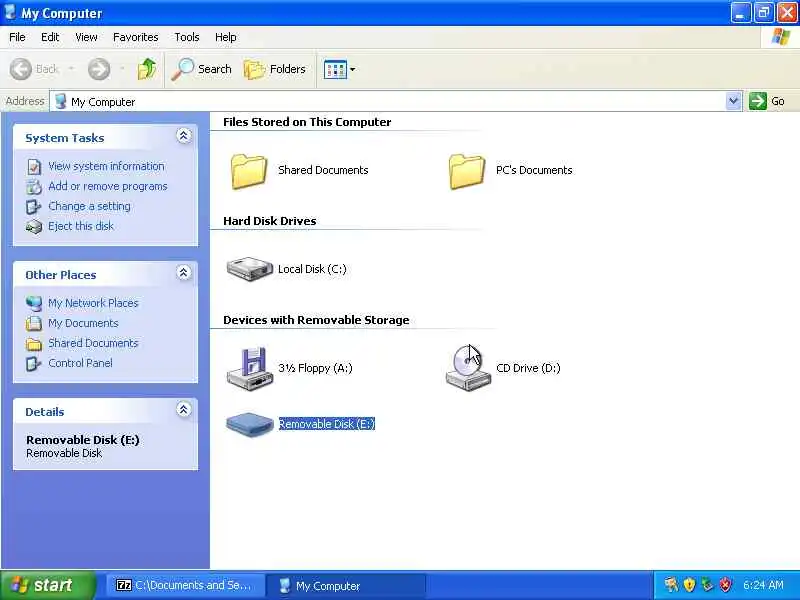This screenshot has height=600, width=800.
Task: Open My Network Places link
Action: coord(93,303)
